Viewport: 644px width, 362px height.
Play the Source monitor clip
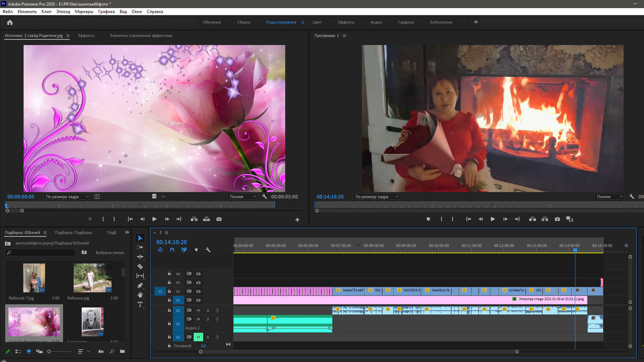[x=155, y=219]
